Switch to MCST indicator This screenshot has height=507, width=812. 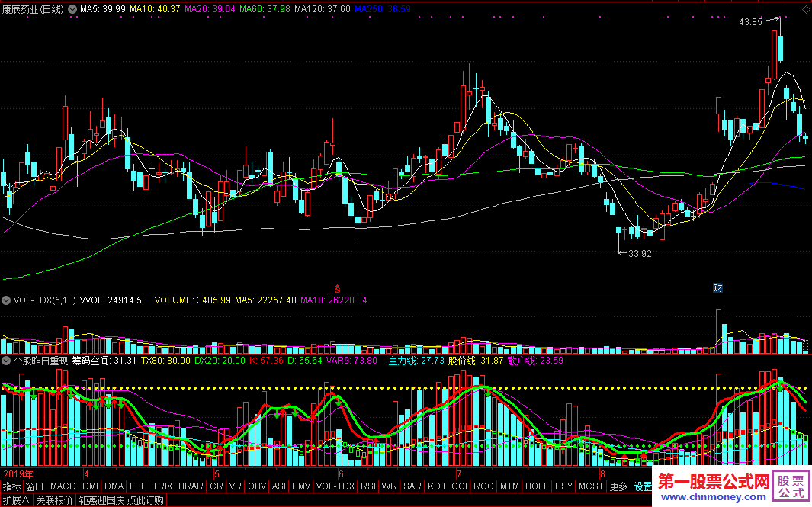592,487
